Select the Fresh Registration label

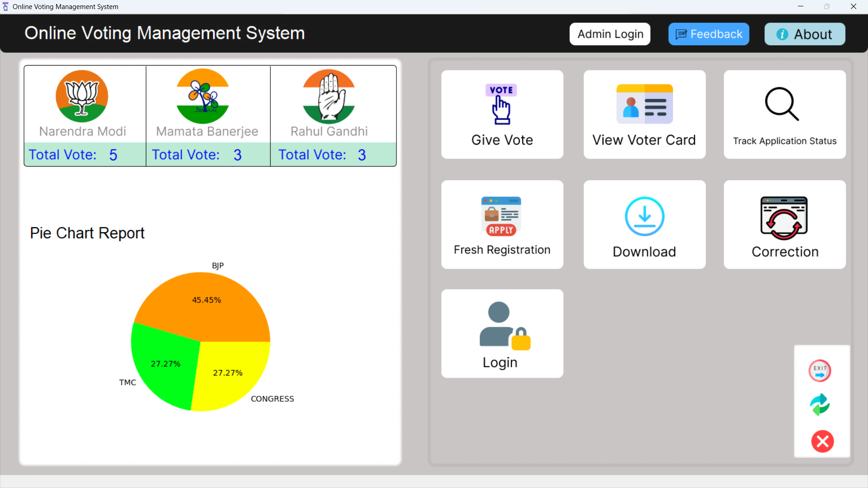(x=502, y=250)
